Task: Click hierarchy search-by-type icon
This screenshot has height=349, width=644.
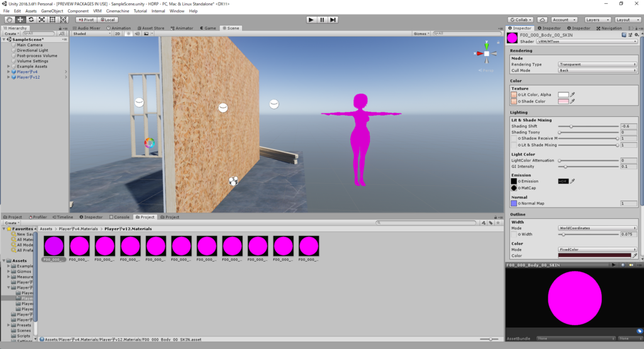Action: point(62,34)
